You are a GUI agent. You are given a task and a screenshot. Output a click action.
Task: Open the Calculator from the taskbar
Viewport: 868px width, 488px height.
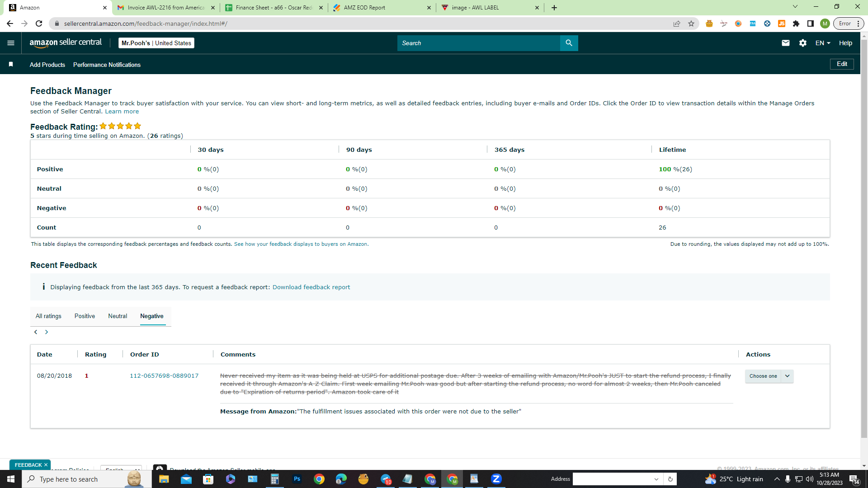275,479
